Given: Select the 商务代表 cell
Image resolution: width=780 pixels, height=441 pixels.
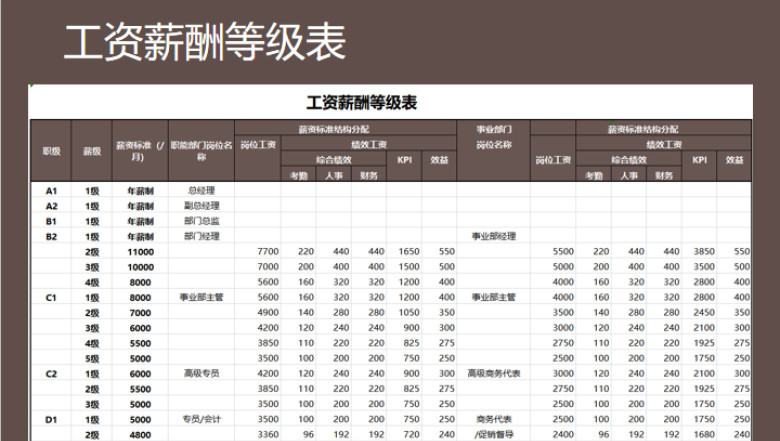Looking at the screenshot, I should point(493,419).
